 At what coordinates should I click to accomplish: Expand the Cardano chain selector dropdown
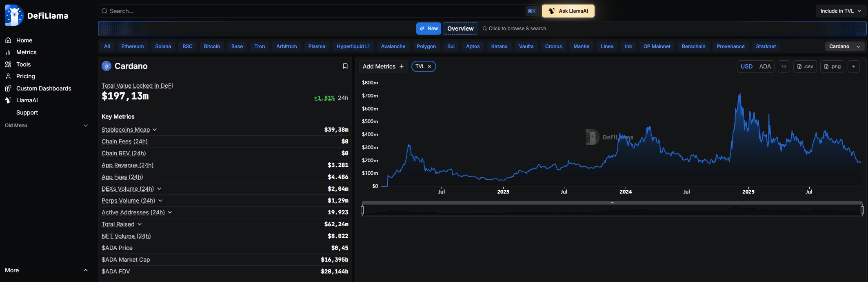tap(844, 46)
